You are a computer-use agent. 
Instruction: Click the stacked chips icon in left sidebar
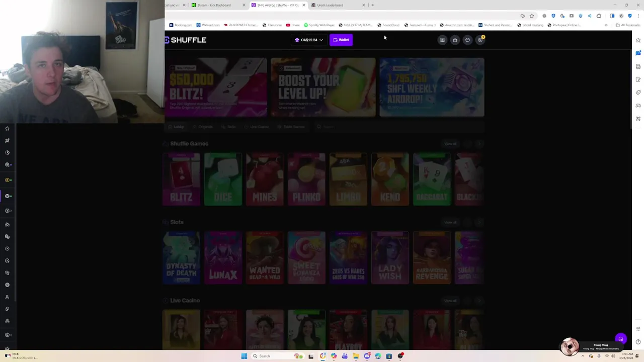coord(7,237)
